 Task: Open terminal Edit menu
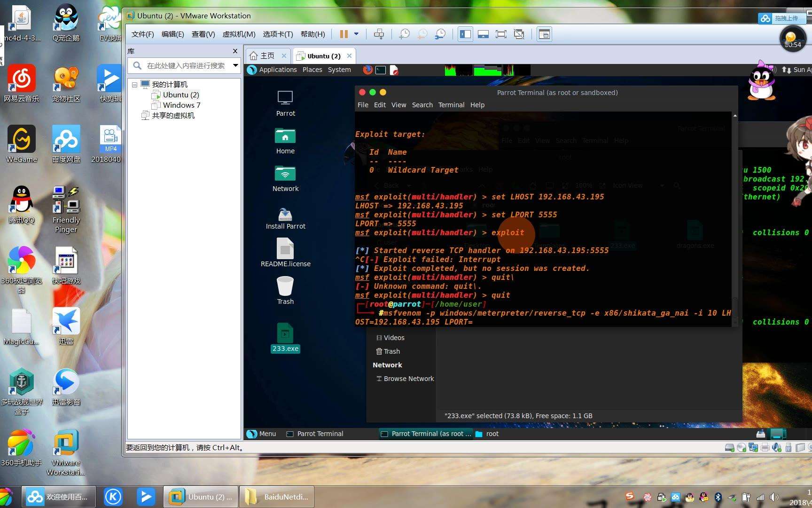pos(380,105)
